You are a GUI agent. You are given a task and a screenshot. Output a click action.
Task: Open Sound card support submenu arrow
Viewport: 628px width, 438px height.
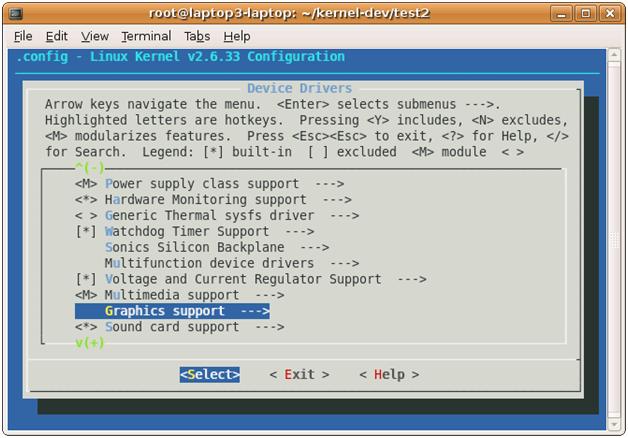[269, 327]
